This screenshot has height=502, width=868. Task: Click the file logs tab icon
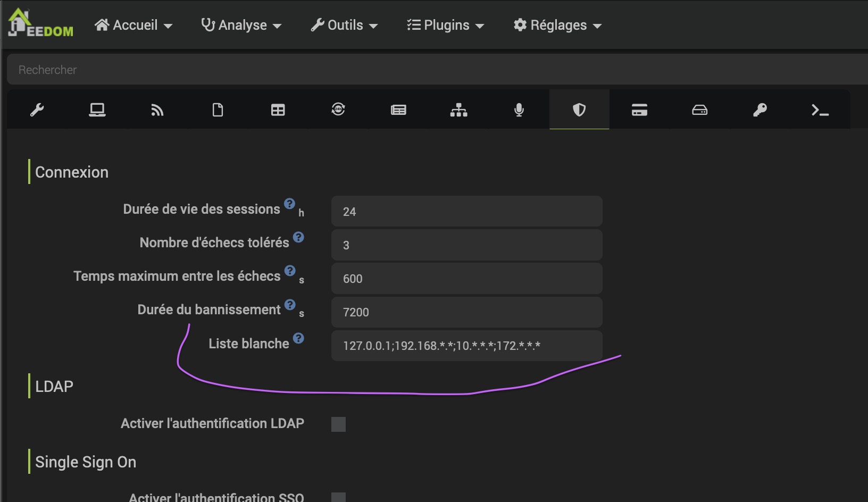218,110
